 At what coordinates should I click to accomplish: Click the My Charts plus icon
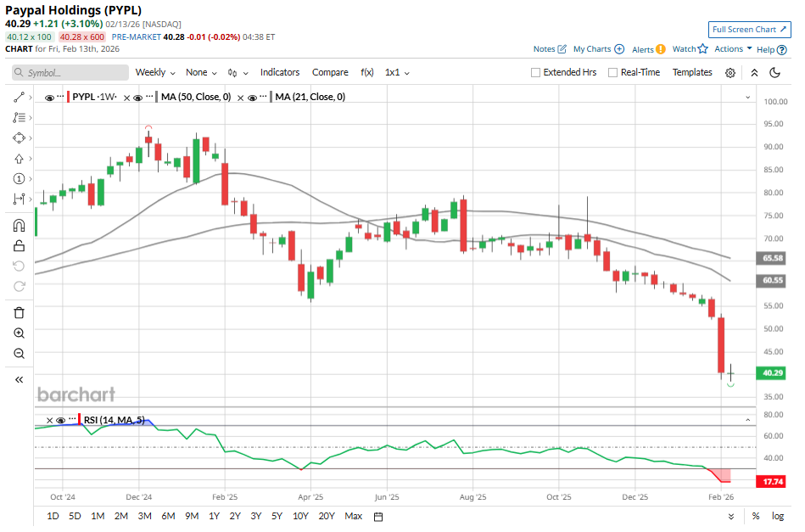tap(620, 49)
